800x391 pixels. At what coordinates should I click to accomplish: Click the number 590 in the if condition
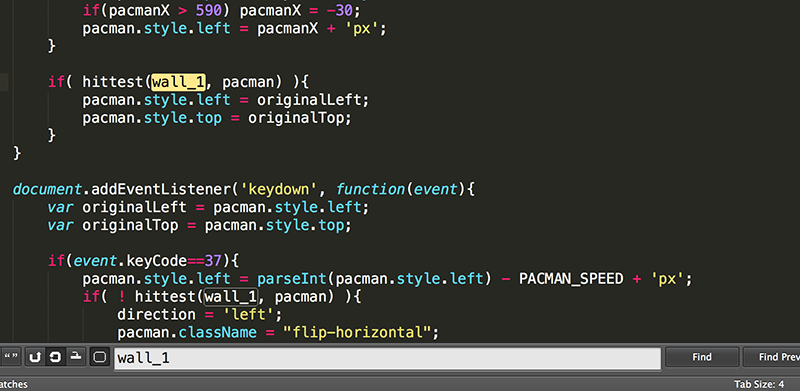(x=209, y=10)
